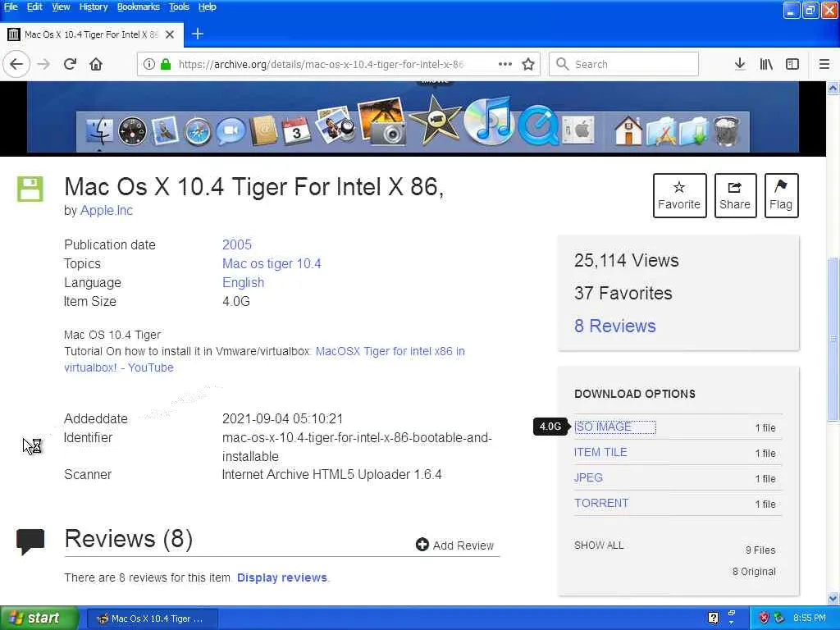Screen dimensions: 840x630
Task: Reload the current page
Action: (x=70, y=64)
